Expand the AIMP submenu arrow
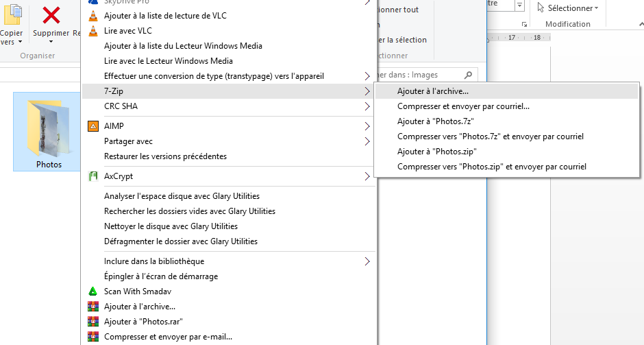Screen dimensions: 644x345 pyautogui.click(x=367, y=126)
